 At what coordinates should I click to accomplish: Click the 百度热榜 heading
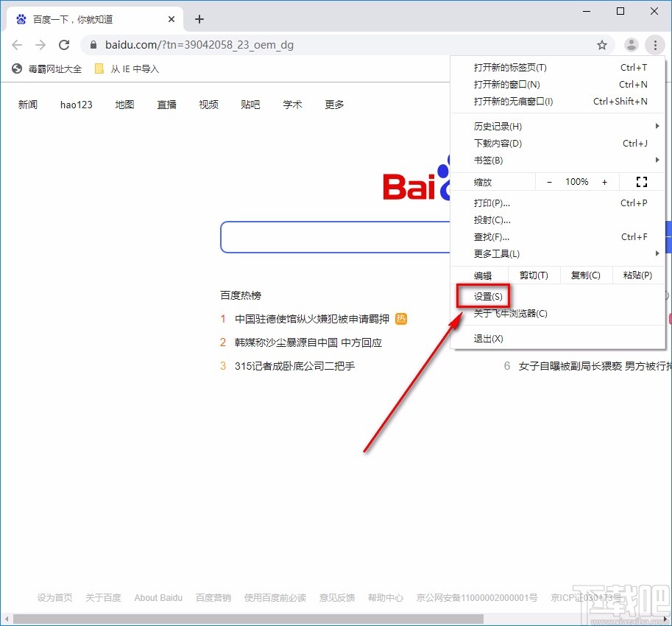[241, 295]
